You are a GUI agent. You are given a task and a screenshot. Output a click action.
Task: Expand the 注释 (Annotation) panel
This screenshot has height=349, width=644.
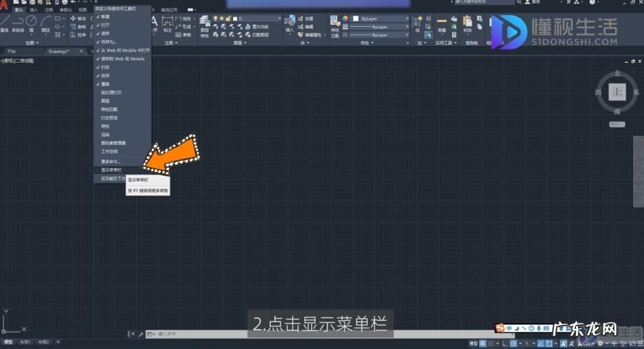click(171, 43)
